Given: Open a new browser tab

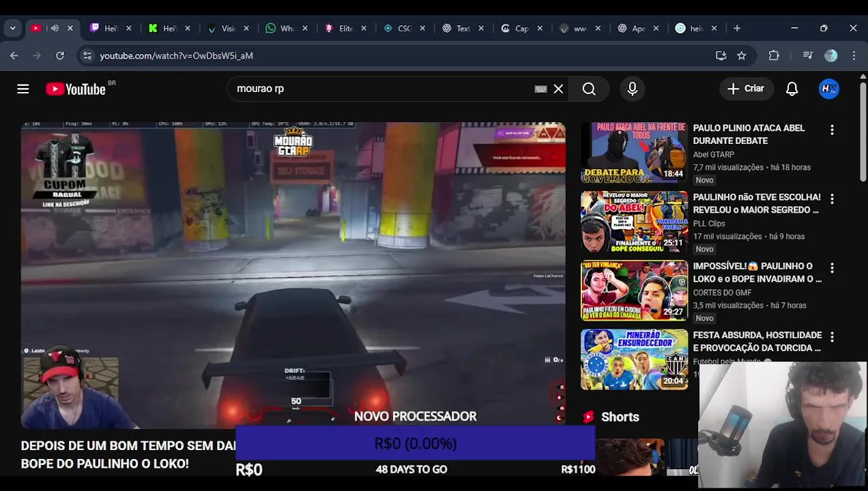Looking at the screenshot, I should (737, 28).
